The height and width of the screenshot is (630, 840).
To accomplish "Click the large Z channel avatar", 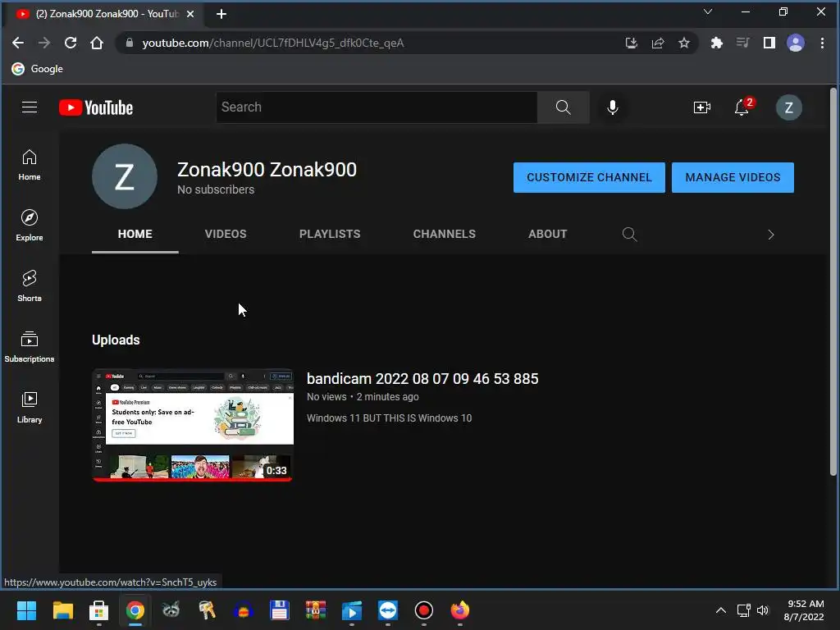I will [125, 176].
